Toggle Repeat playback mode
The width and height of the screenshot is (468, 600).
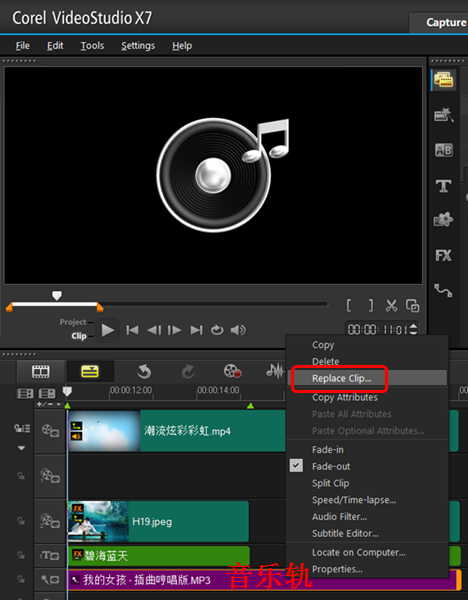(217, 330)
